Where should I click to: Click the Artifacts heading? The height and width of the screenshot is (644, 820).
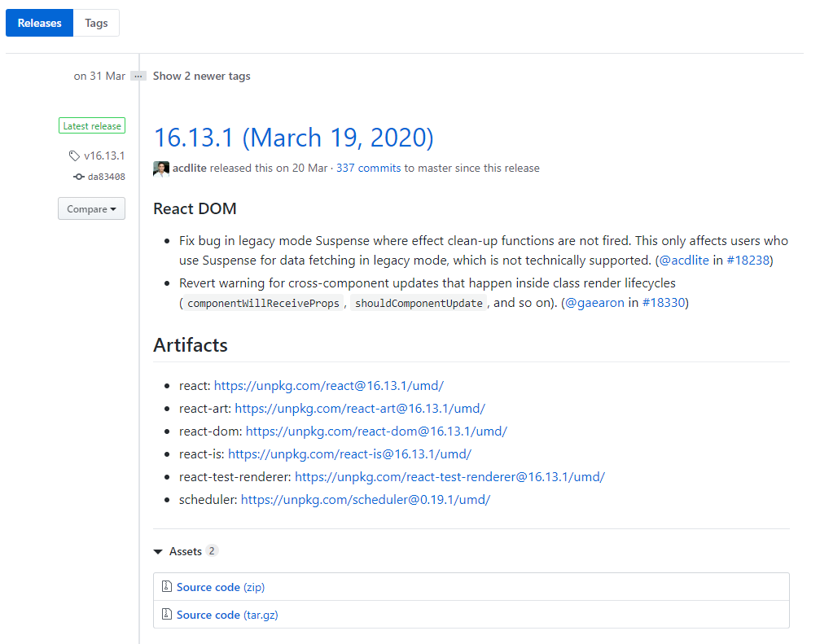coord(191,345)
